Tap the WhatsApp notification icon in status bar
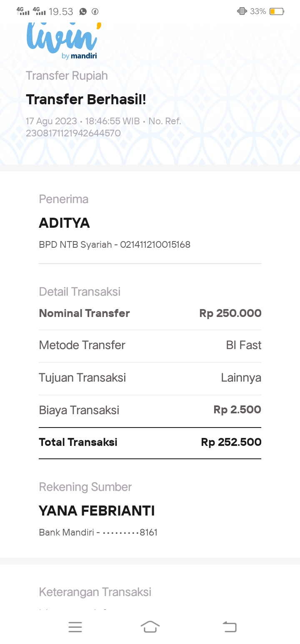The height and width of the screenshot is (644, 300). [x=83, y=12]
